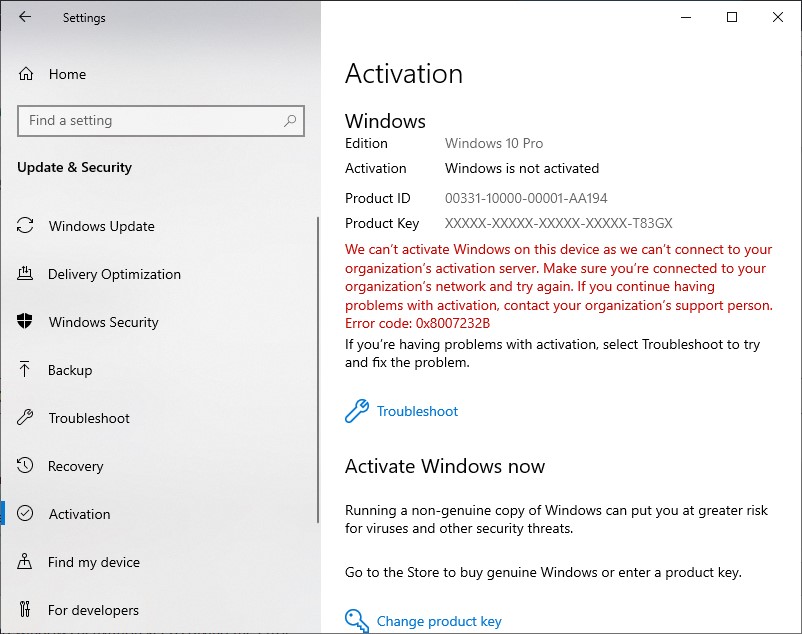802x634 pixels.
Task: Click 'Windows is not activated' status text
Action: point(522,168)
